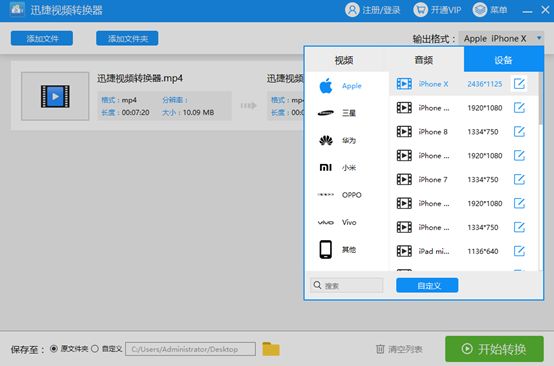
Task: Edit iPhone 7 preset settings icon
Action: coord(519,179)
